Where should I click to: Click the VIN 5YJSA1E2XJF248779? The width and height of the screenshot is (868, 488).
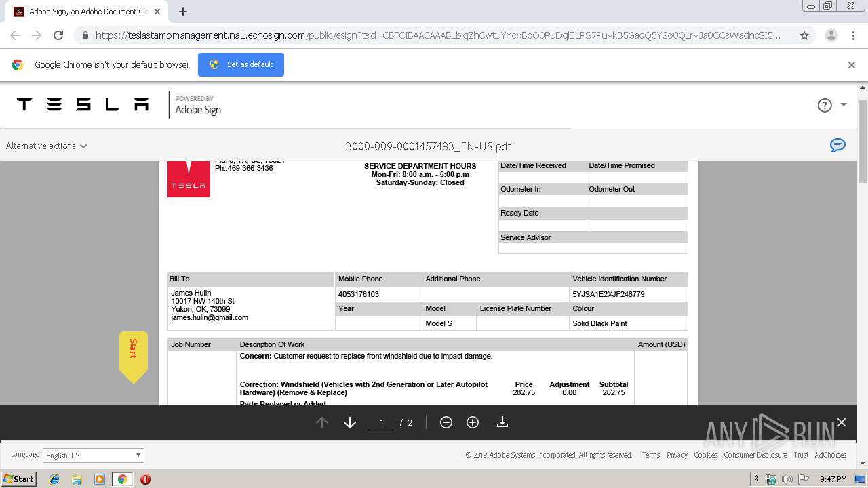click(x=608, y=294)
